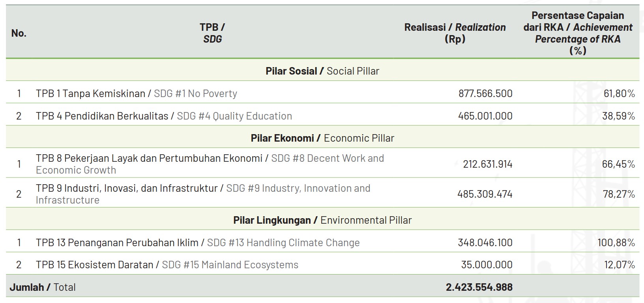Click the 'Realisasi / Realization (Rp)' header
This screenshot has width=644, height=303.
pyautogui.click(x=455, y=33)
